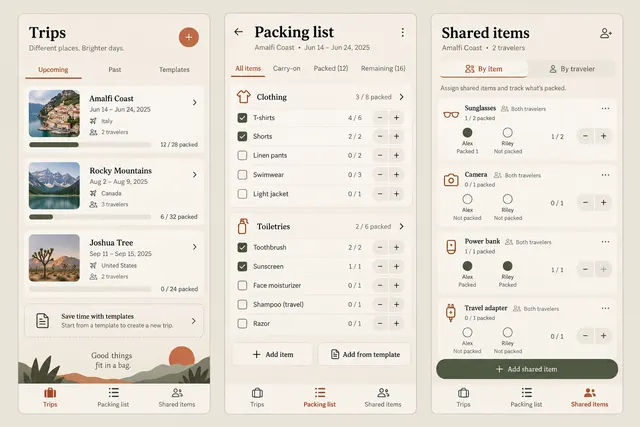Viewport: 640px width, 427px height.
Task: Tap the orange add trip plus button
Action: pyautogui.click(x=189, y=37)
